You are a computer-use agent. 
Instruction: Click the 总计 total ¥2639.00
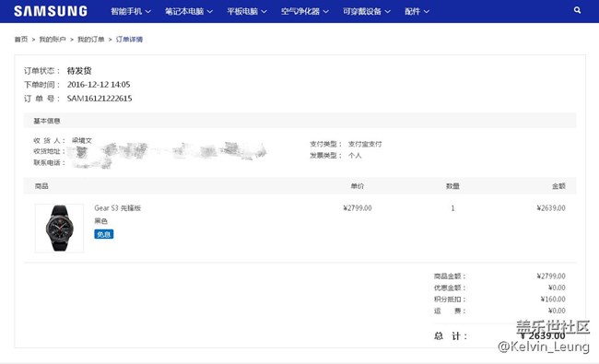543,335
